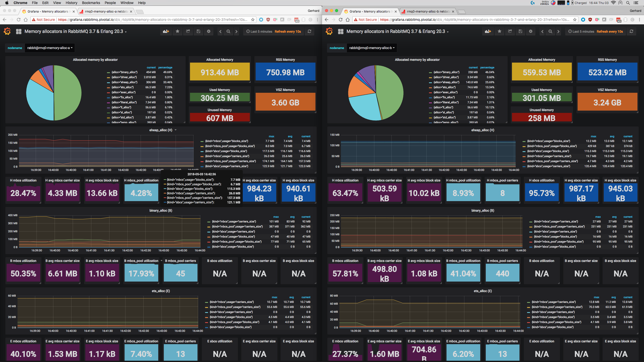
Task: Add panel icon in right Grafana toolbar
Action: 488,31
